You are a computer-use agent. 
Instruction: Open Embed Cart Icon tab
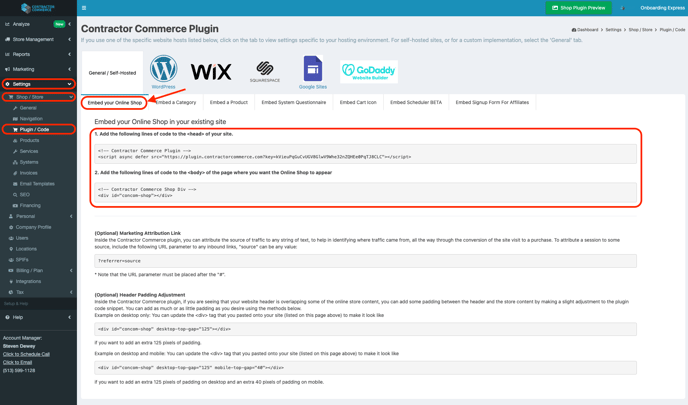click(358, 102)
